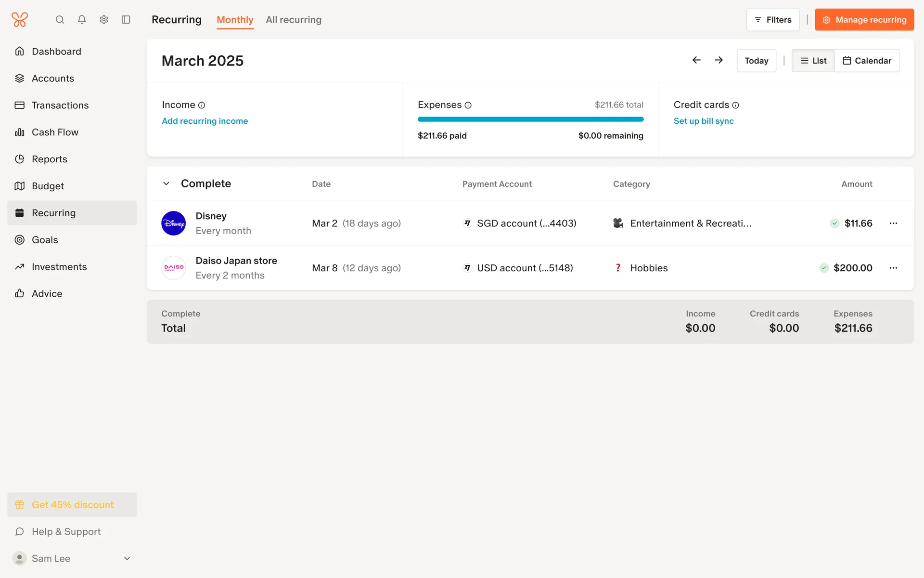Open the search magnifier icon
Image resolution: width=924 pixels, height=578 pixels.
pyautogui.click(x=60, y=20)
